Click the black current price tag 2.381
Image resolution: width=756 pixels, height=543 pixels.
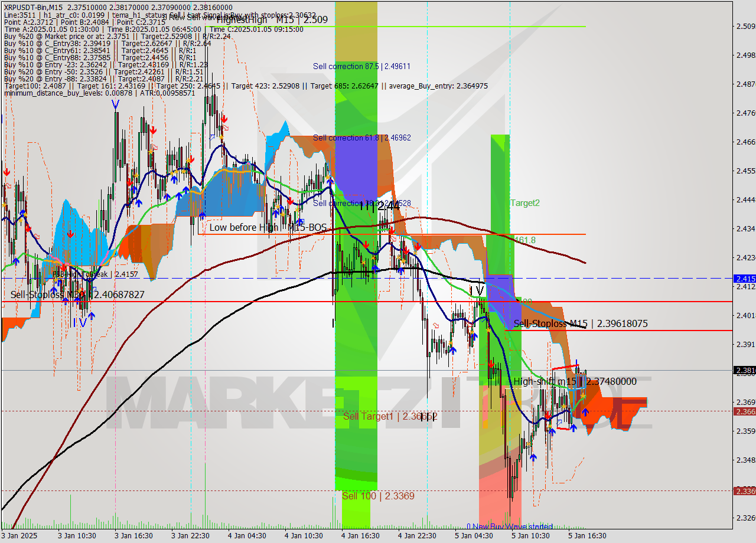coord(744,371)
